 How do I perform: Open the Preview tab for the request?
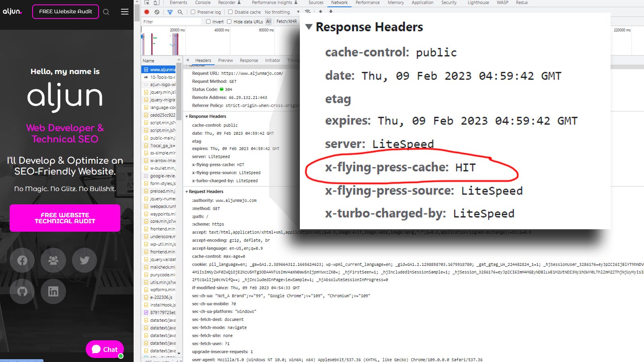tap(225, 60)
